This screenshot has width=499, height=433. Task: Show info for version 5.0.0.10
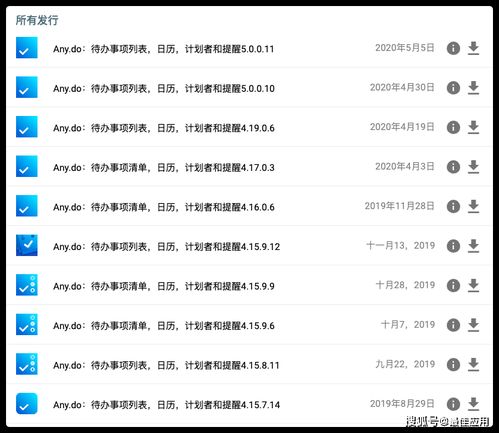click(x=453, y=88)
